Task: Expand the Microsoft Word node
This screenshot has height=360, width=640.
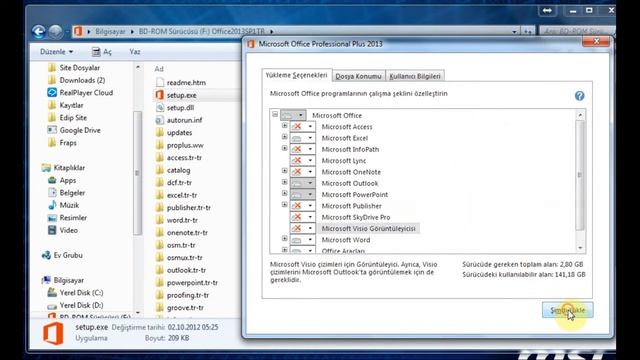Action: click(284, 239)
